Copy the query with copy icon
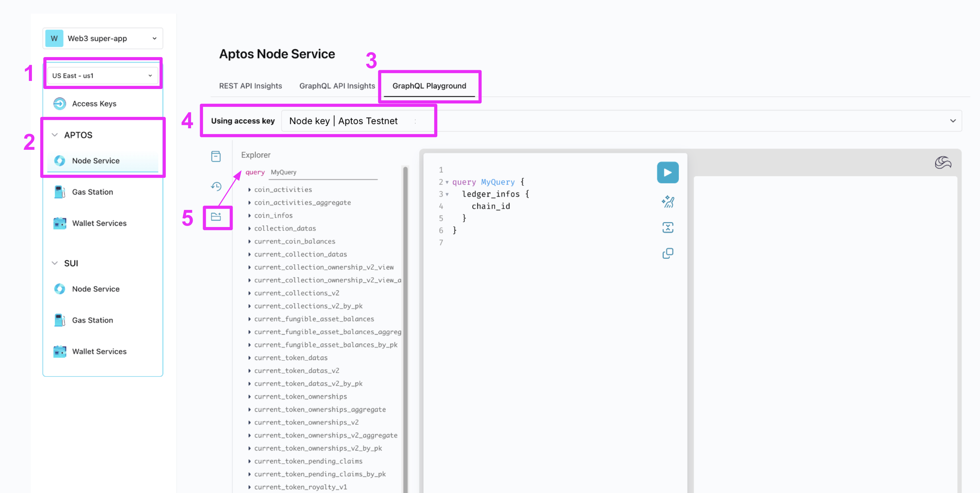The image size is (980, 493). tap(667, 253)
